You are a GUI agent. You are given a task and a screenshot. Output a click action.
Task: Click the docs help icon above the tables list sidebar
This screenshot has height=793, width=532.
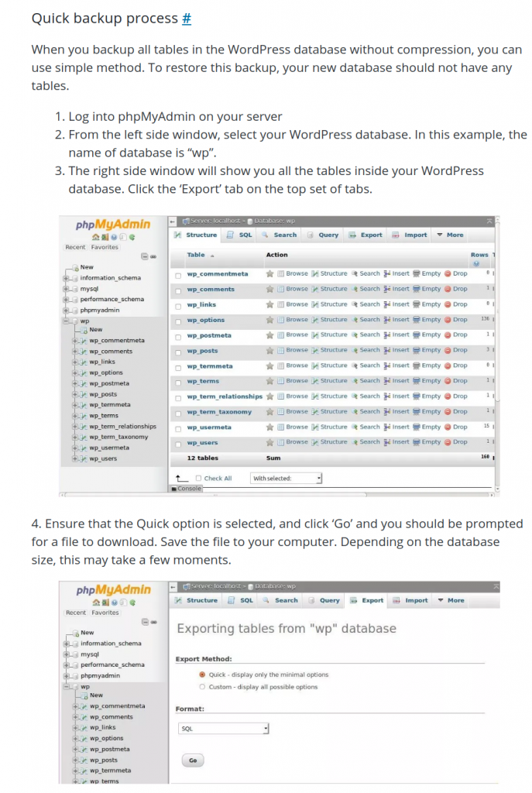[114, 237]
